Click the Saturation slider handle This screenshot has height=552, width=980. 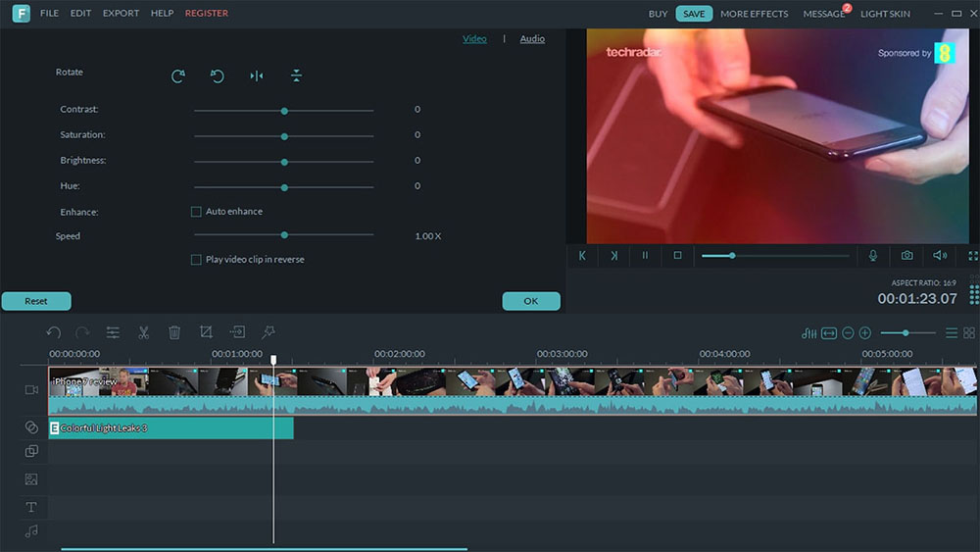284,135
